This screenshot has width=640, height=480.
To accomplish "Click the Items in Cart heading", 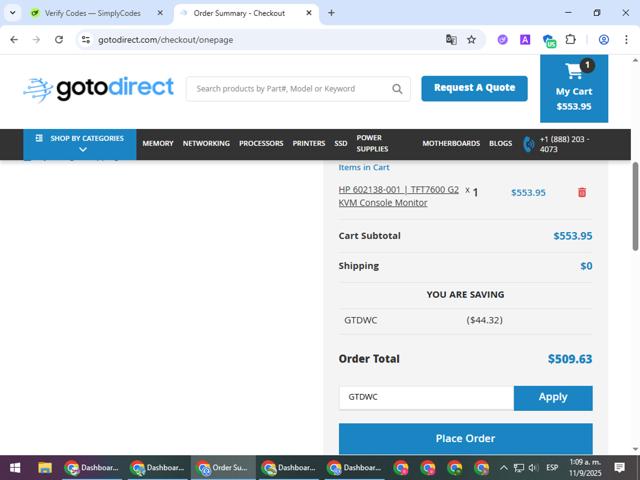I will click(364, 167).
